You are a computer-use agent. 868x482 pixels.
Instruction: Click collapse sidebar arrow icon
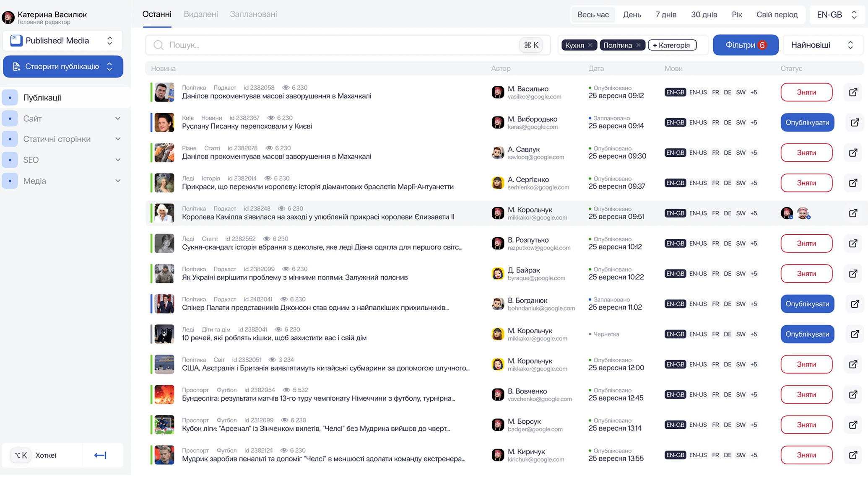[100, 455]
